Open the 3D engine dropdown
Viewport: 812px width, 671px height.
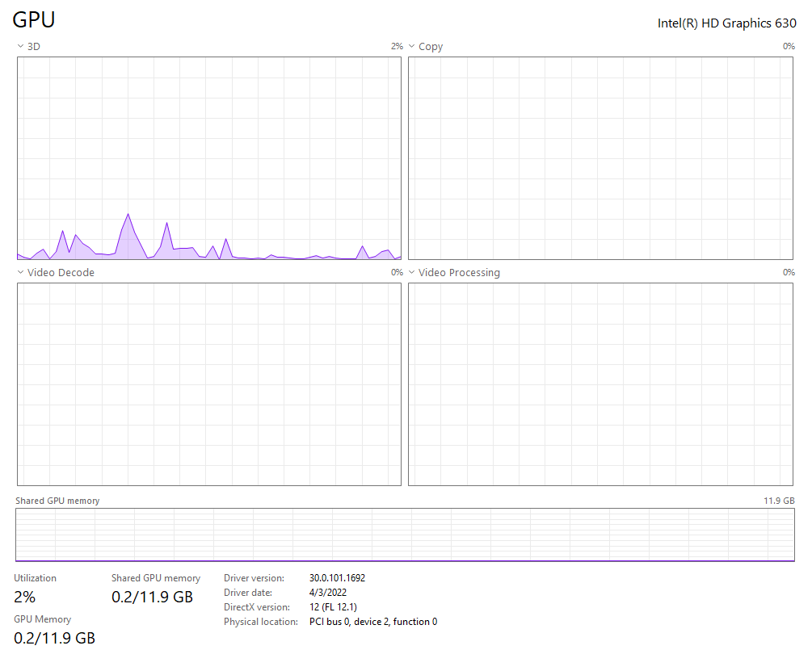click(x=28, y=47)
